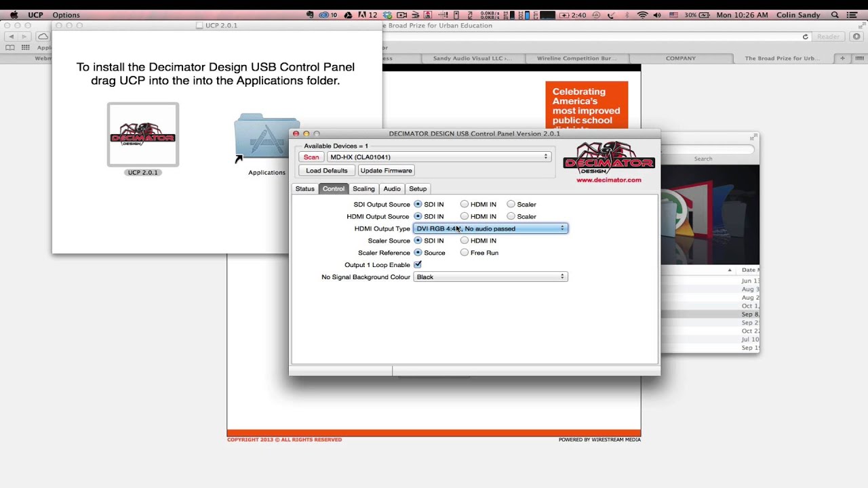Open the Apple menu
This screenshot has height=488, width=868.
pos(14,15)
